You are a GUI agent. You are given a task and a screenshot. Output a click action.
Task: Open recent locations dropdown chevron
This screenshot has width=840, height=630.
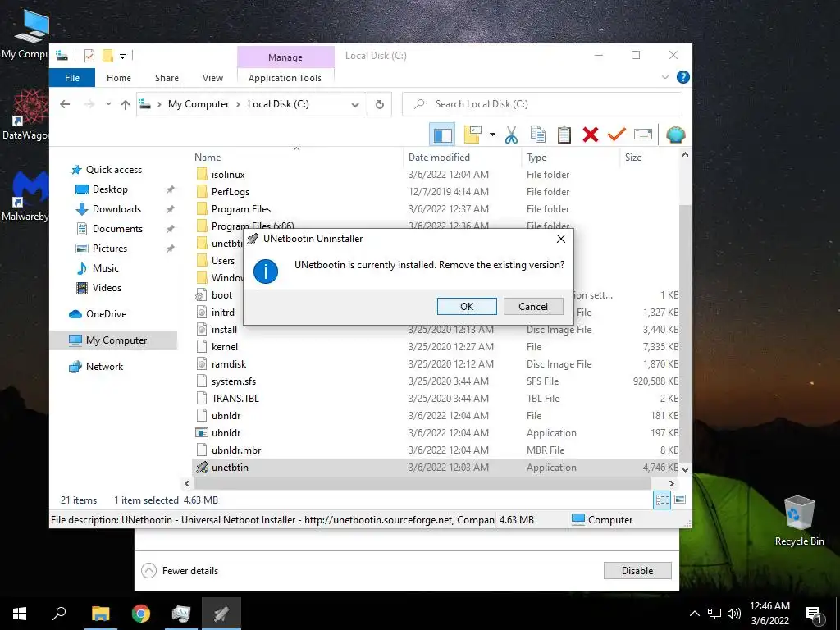[x=109, y=104]
